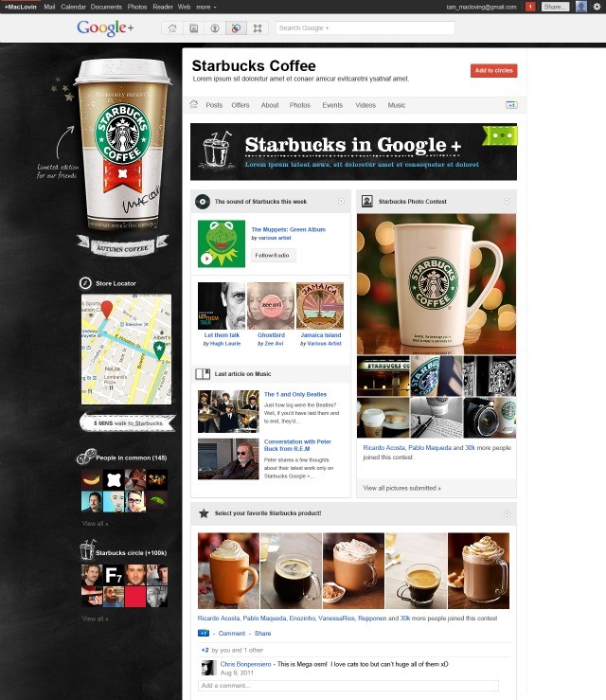This screenshot has height=700, width=606.
Task: Play the Muppets Green Album
Action: point(206,258)
